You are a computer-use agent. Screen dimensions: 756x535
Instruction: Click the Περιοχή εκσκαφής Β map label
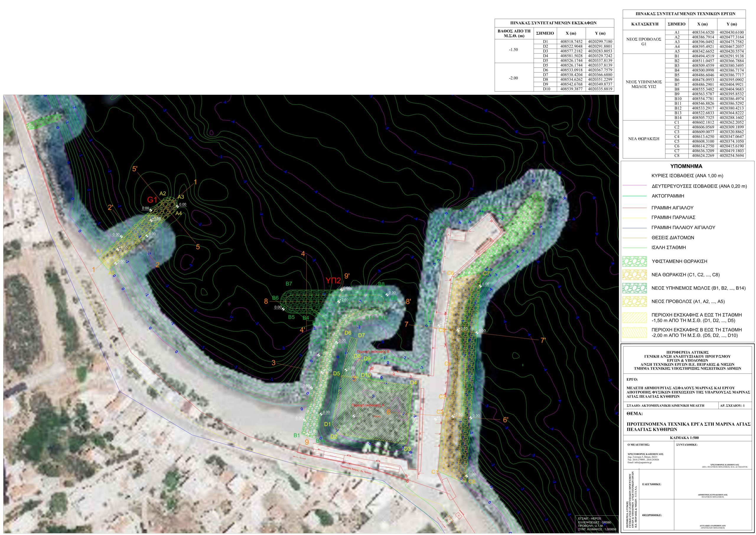tap(373, 352)
